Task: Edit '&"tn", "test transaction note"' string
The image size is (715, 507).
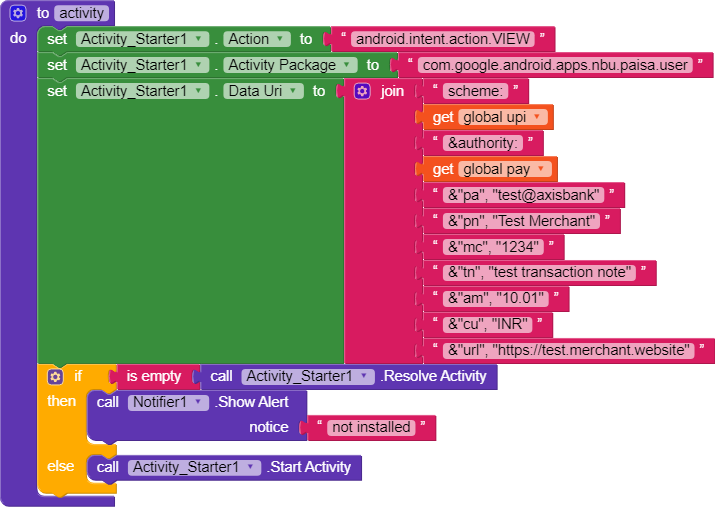Action: tap(539, 272)
